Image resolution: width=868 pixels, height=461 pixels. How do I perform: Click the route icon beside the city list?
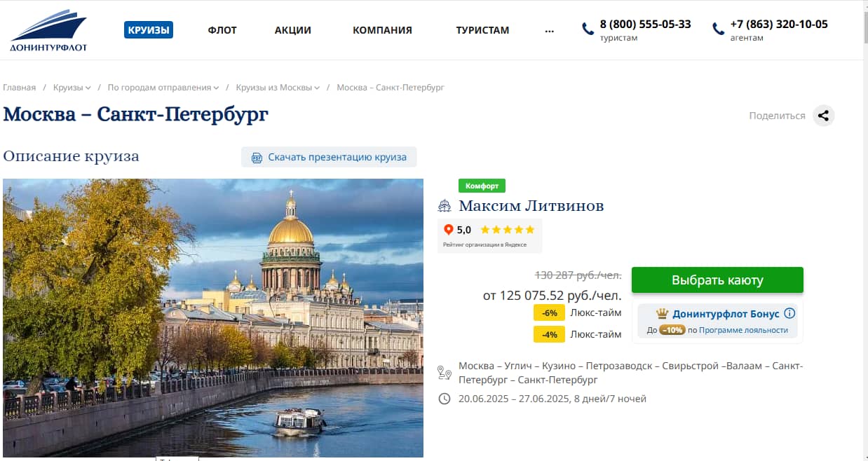click(445, 373)
